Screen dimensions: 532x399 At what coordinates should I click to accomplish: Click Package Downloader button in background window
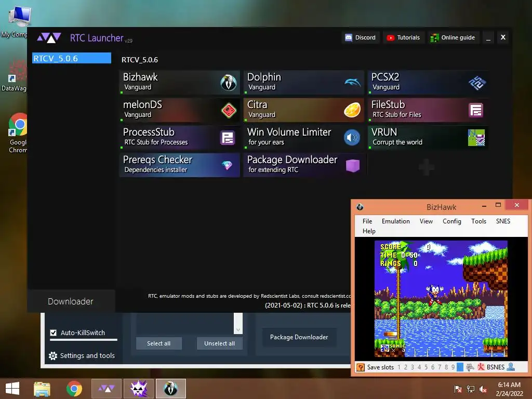[299, 337]
